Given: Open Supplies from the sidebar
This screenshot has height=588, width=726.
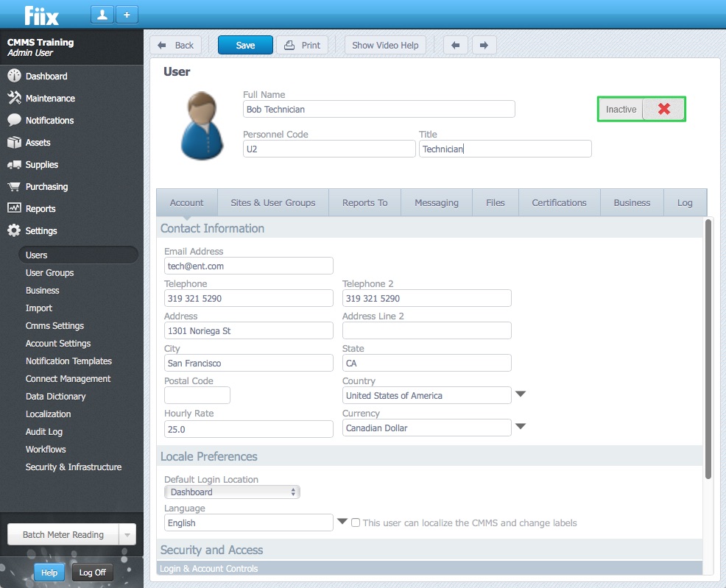Looking at the screenshot, I should pos(42,165).
